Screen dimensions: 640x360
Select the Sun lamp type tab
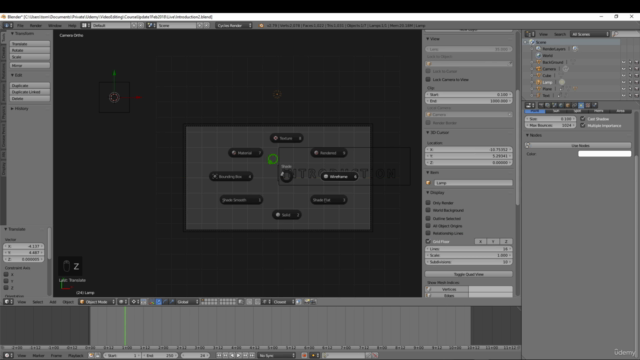pos(556,111)
